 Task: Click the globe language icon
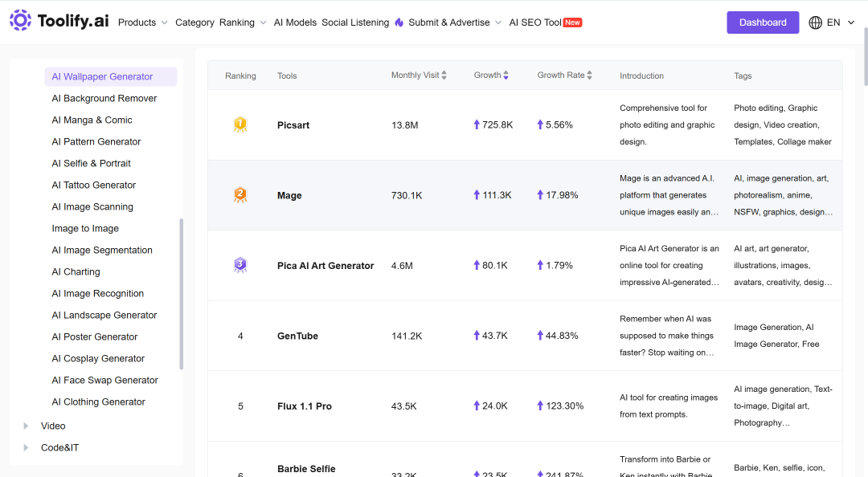click(816, 22)
